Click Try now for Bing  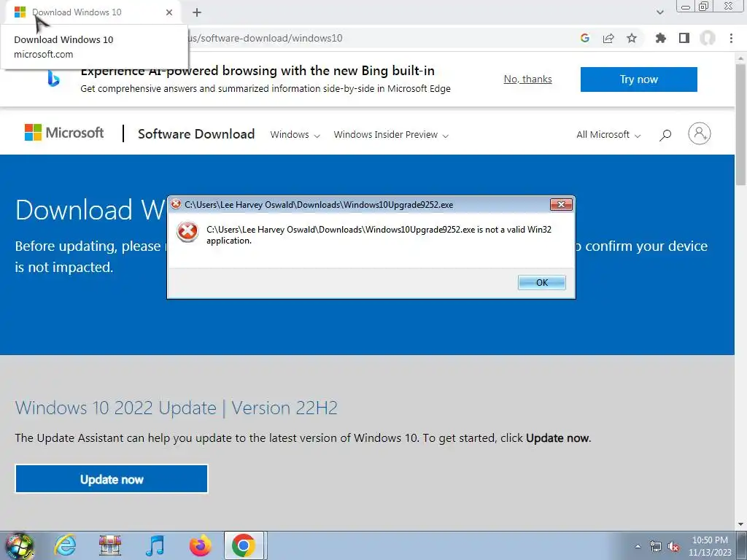pos(638,79)
